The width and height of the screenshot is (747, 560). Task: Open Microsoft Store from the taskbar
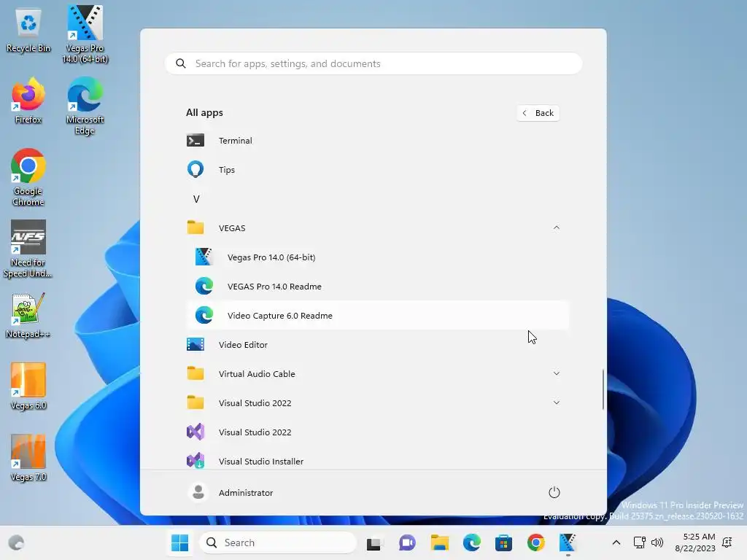pyautogui.click(x=503, y=542)
